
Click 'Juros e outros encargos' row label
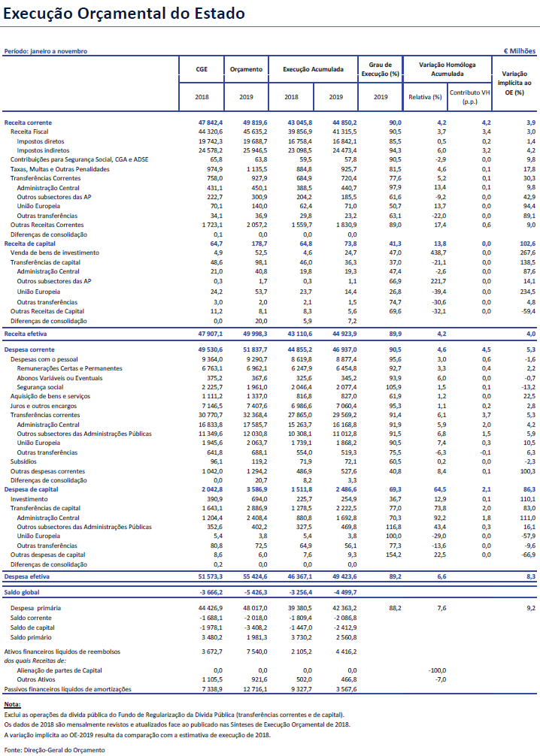44,406
